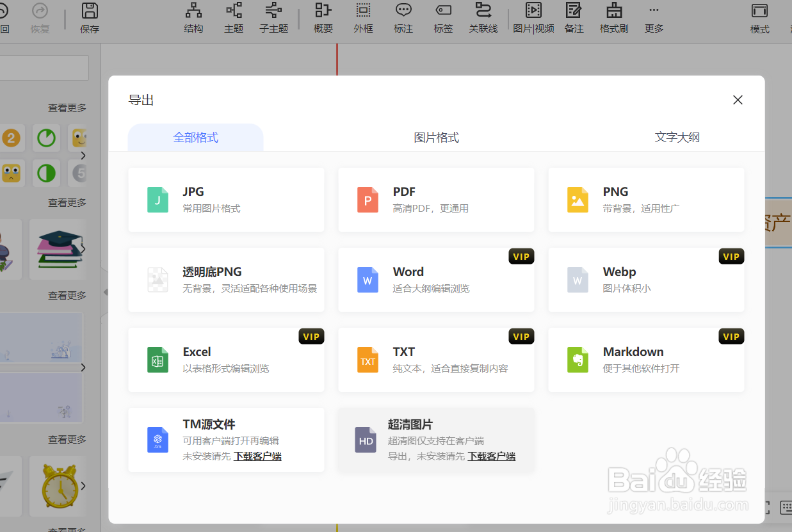
Task: Add a 子主题 subtopic
Action: (273, 17)
